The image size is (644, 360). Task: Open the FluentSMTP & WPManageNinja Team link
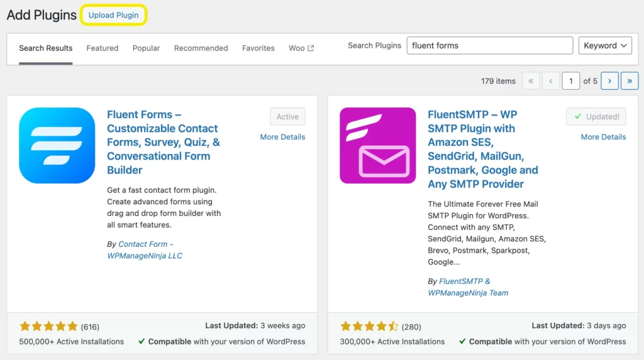click(x=468, y=287)
